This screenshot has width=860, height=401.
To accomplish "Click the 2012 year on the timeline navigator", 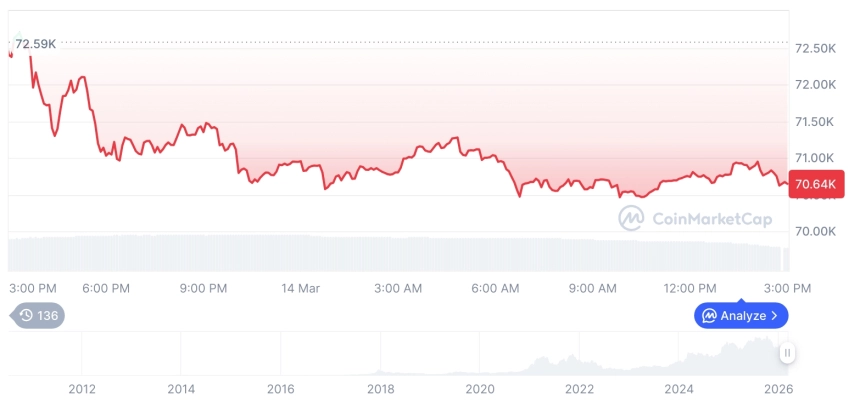I will [x=81, y=389].
